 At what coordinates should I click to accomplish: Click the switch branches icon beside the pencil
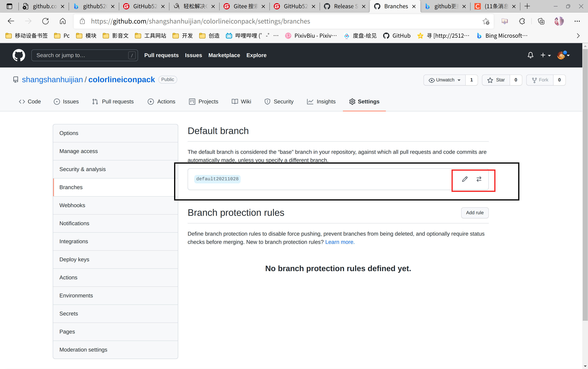click(479, 179)
